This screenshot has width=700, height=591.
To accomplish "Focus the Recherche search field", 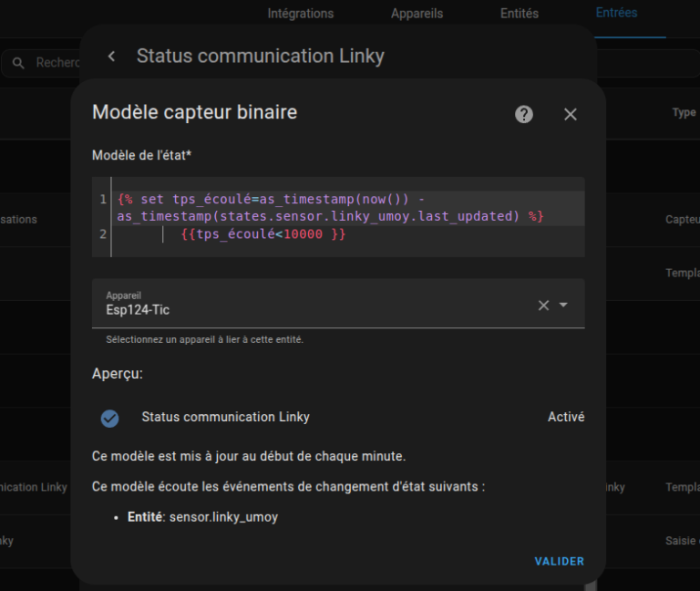I will [57, 63].
